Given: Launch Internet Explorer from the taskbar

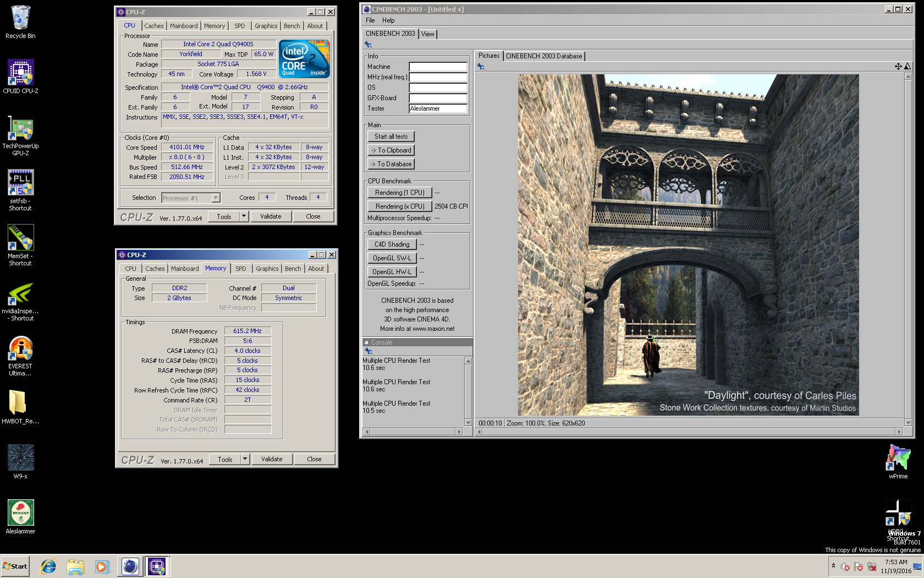Looking at the screenshot, I should click(48, 566).
